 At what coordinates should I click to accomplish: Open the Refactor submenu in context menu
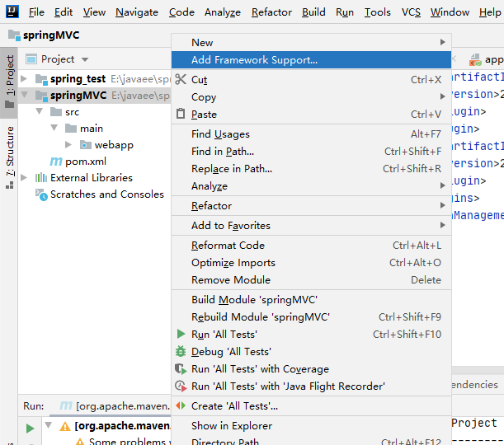pyautogui.click(x=311, y=205)
